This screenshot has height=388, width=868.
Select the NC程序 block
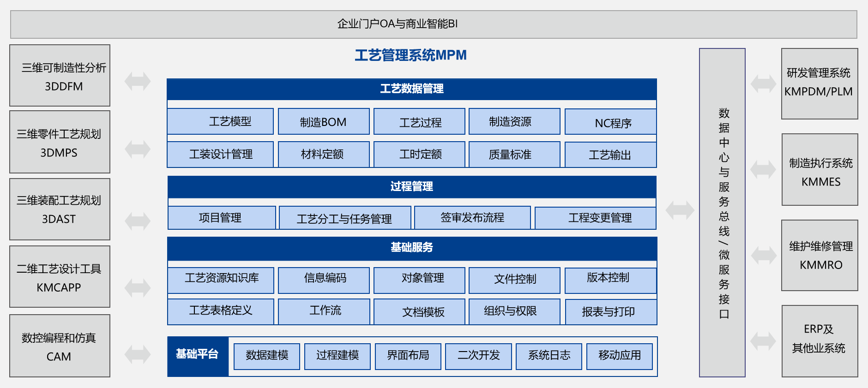click(x=610, y=123)
